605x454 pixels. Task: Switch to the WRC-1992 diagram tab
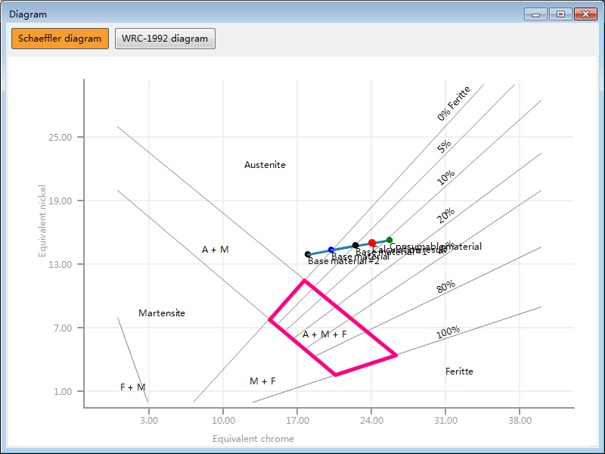(x=165, y=39)
